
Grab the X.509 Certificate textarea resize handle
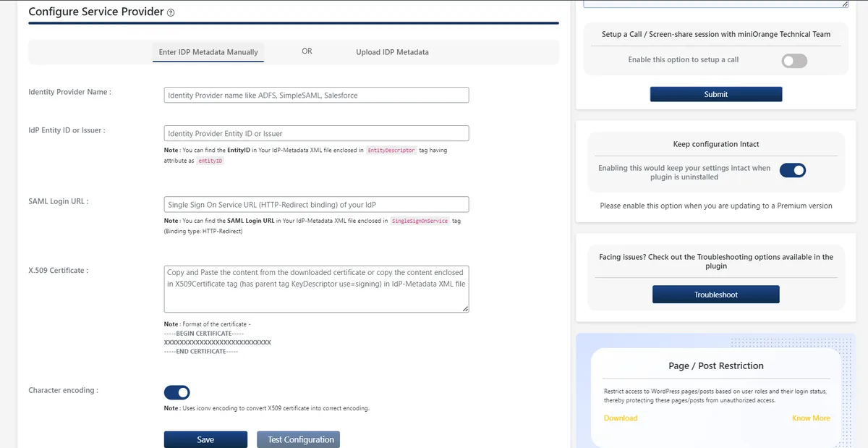[x=465, y=309]
